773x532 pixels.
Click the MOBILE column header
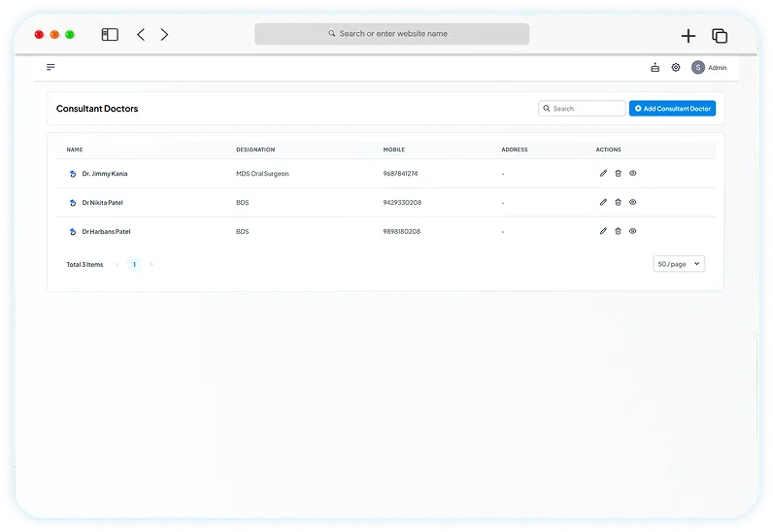(x=394, y=150)
